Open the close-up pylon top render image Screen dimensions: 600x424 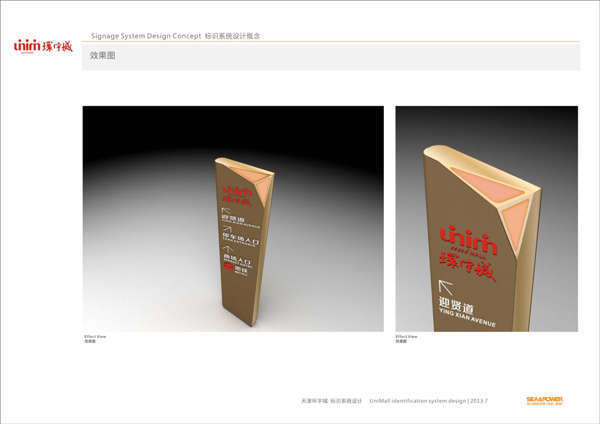[486, 219]
